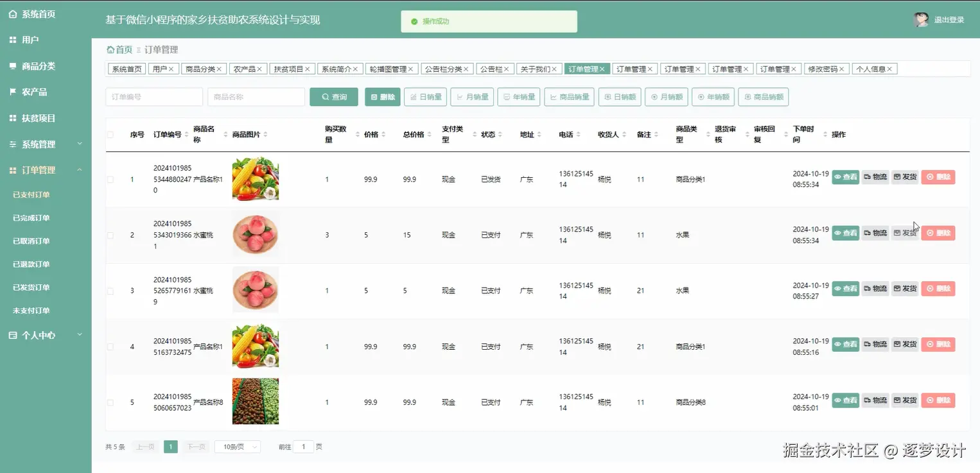980x473 pixels.
Task: Click the row 1 vegetables product image
Action: click(x=256, y=179)
